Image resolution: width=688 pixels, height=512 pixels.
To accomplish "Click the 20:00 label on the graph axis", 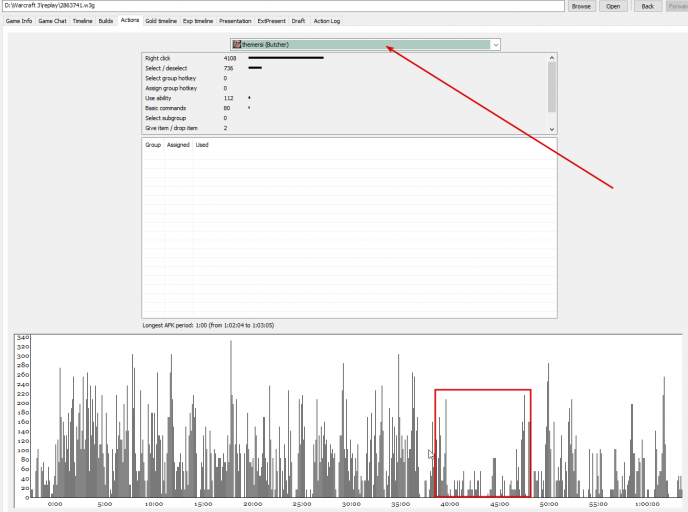I will [253, 504].
